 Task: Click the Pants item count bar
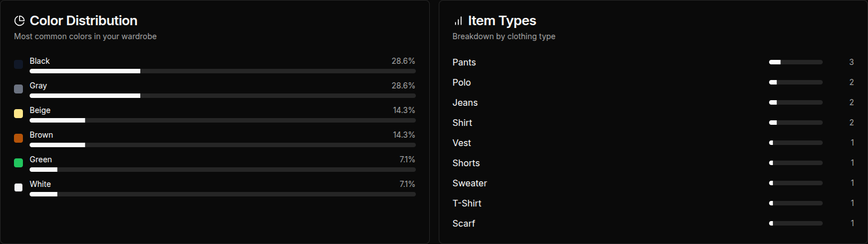[795, 62]
